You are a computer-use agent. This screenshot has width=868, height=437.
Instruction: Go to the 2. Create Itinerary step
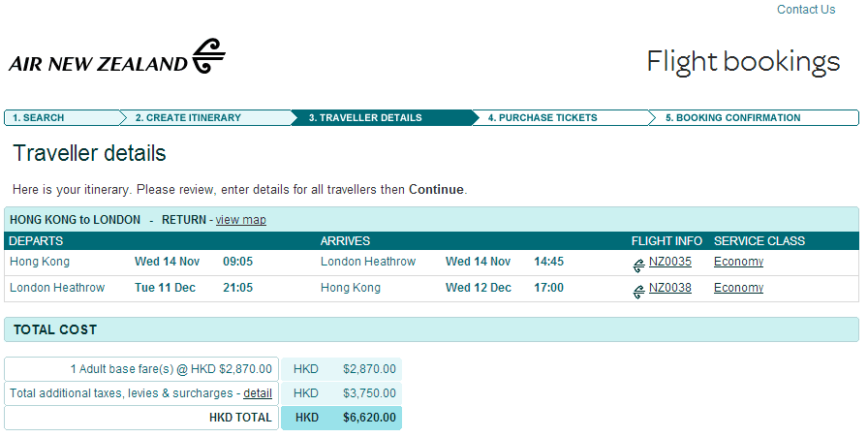tap(188, 118)
